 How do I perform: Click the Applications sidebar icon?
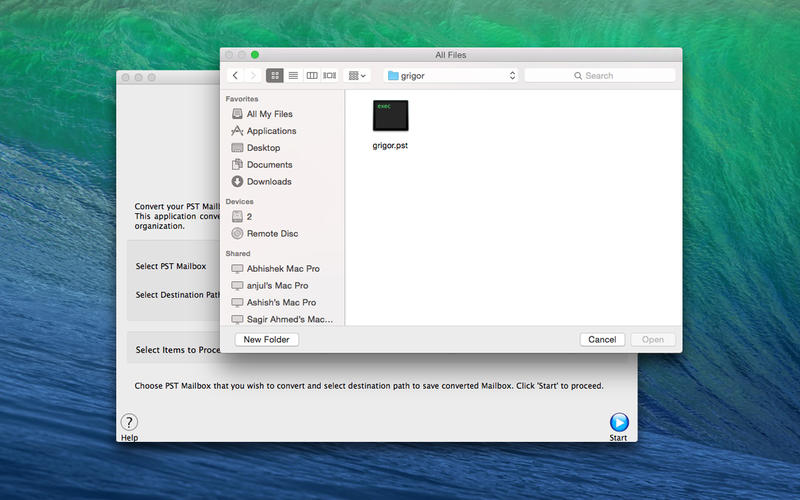(237, 131)
